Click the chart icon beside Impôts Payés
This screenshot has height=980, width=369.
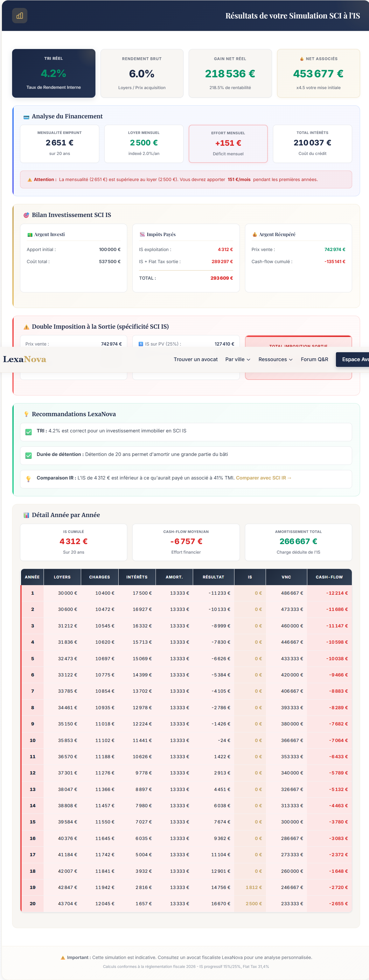coord(142,235)
